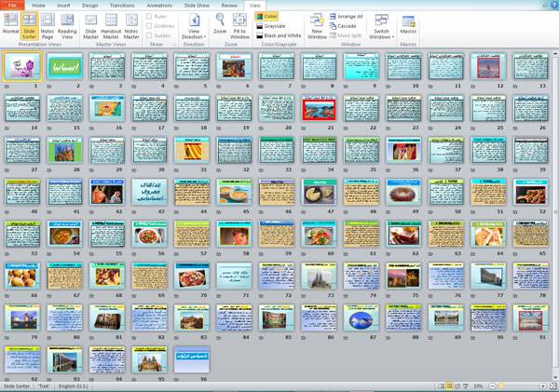The image size is (559, 392).
Task: Click Fit to Window
Action: [x=239, y=26]
